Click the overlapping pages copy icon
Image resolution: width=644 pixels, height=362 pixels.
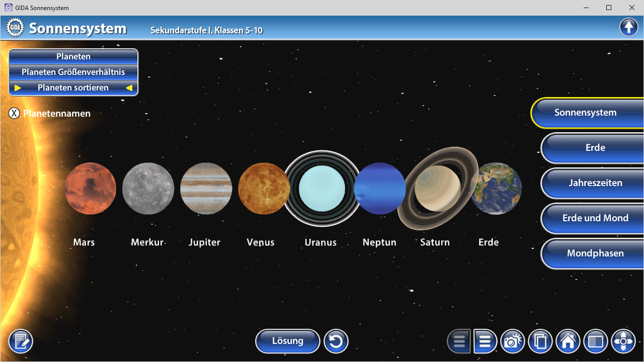540,342
